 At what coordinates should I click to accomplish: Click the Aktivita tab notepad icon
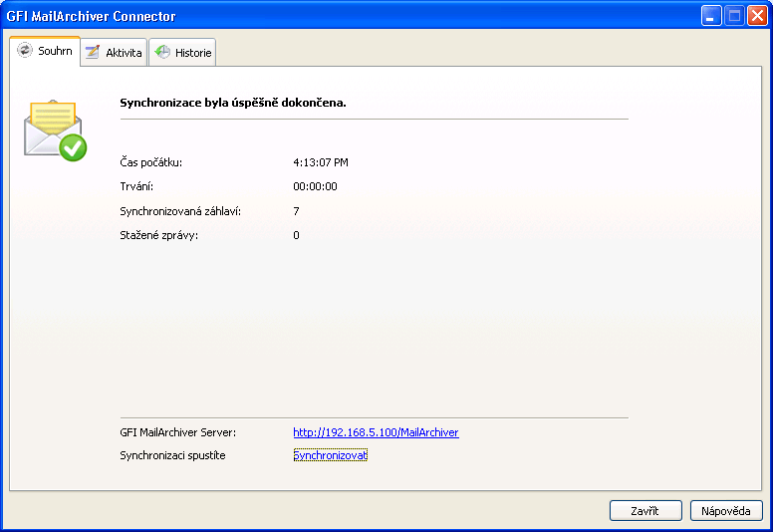point(93,52)
